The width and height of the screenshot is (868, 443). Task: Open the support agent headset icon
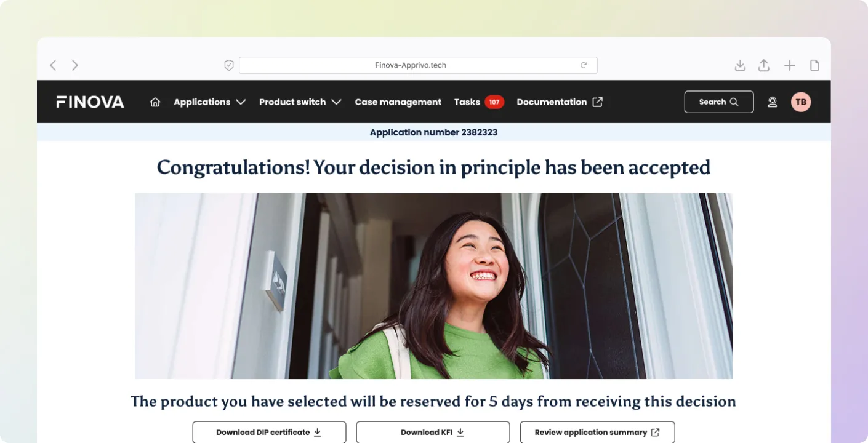[x=773, y=102]
